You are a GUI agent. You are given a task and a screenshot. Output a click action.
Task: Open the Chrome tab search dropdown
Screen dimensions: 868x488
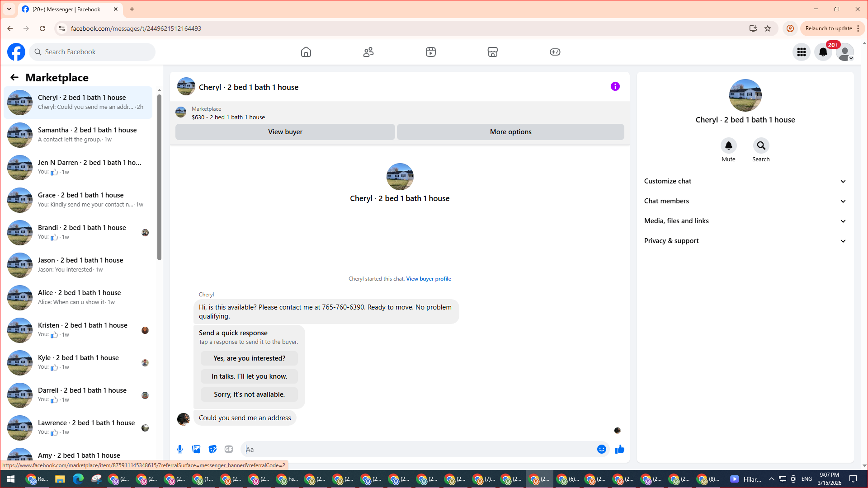pos(9,9)
